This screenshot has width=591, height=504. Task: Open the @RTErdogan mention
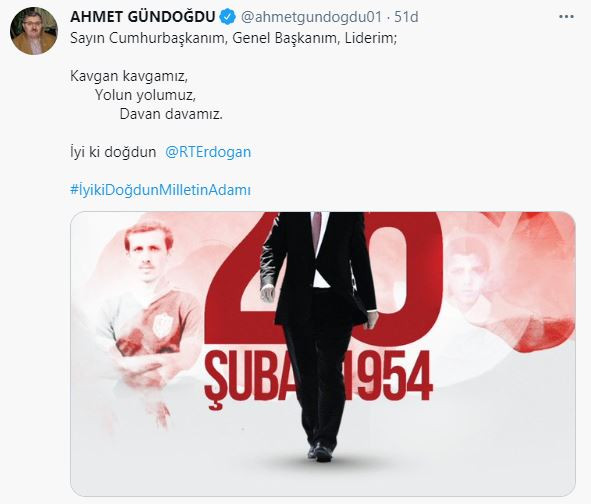tap(208, 152)
